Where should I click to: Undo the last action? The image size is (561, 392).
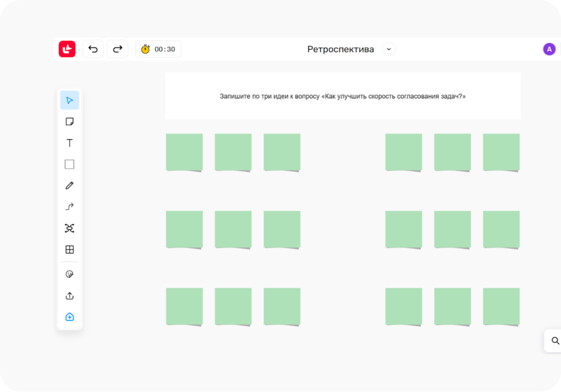[93, 49]
